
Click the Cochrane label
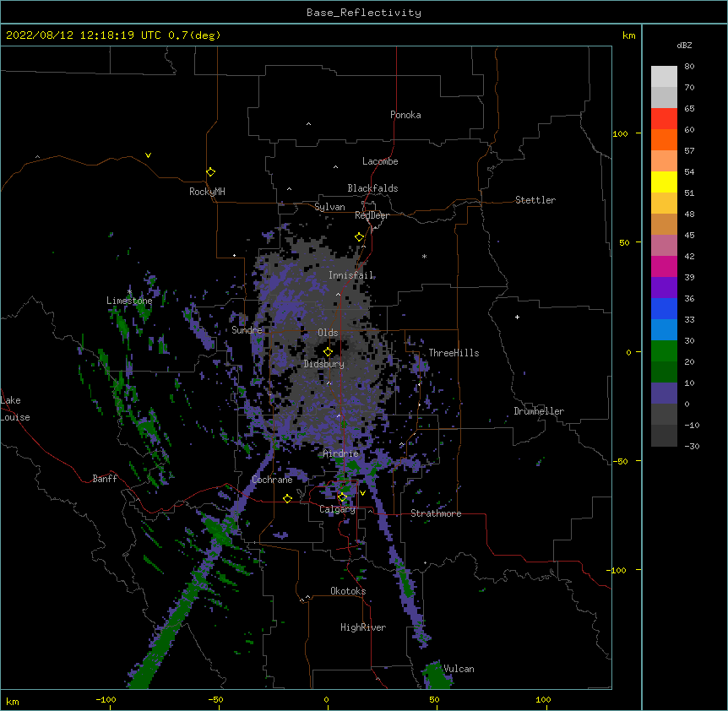coord(272,480)
